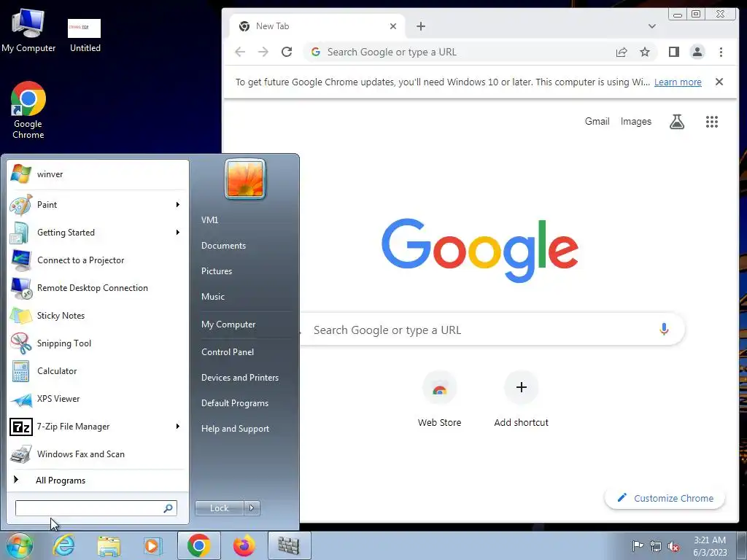This screenshot has height=560, width=747.
Task: Bookmark this tab with star icon
Action: pos(645,52)
